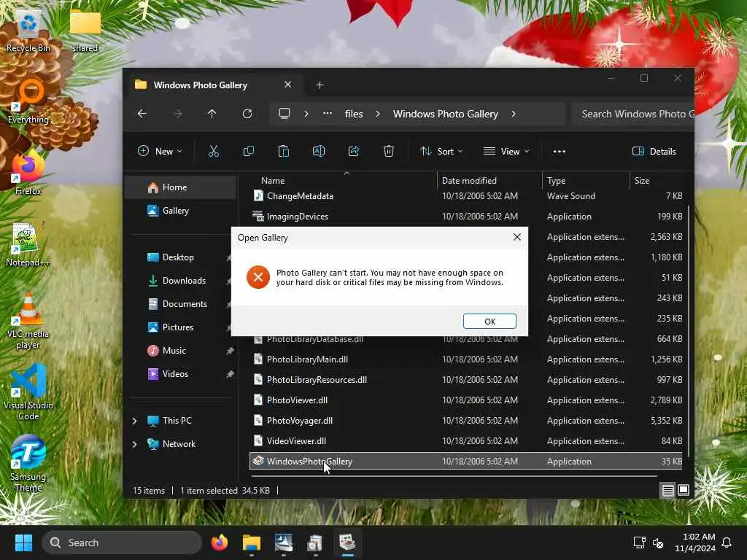
Task: Click the Windows Photo Gallery breadcrumb
Action: pos(446,114)
